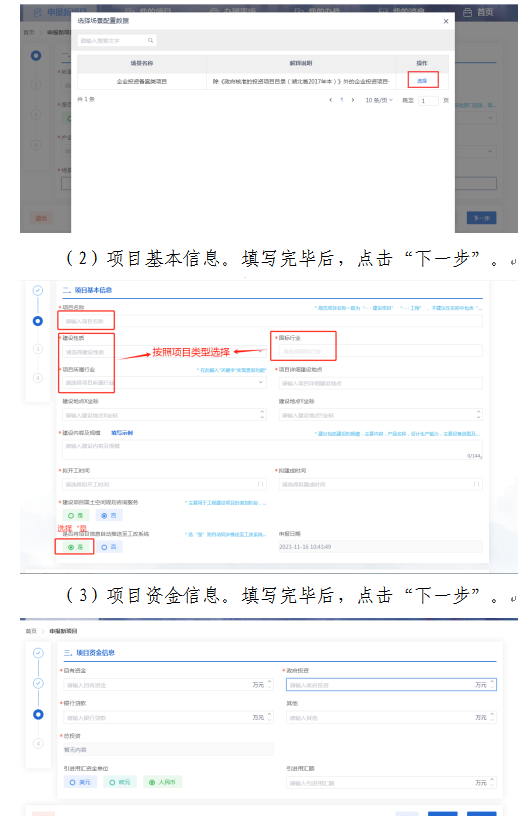Click the 银行贷款 stepper arrows
Image resolution: width=520 pixels, height=816 pixels.
270,718
